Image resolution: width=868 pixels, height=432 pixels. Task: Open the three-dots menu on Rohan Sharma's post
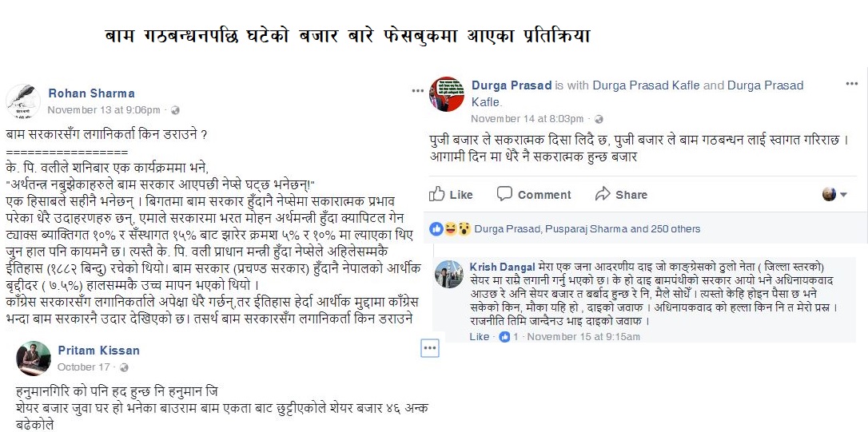coord(418,91)
